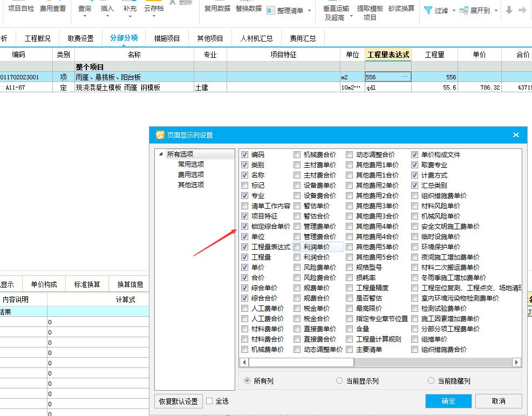
Task: Click the left arrow of dialog's horizontal scrollbar
Action: coord(244,362)
